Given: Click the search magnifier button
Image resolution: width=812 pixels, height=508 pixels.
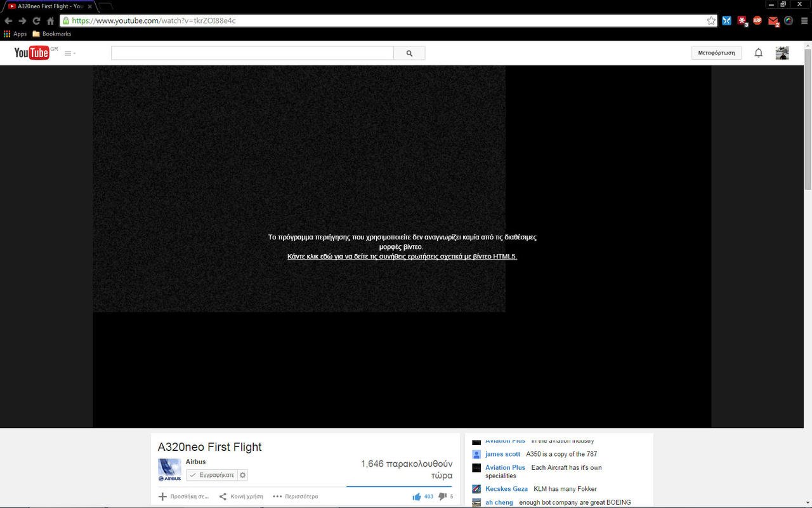Looking at the screenshot, I should pyautogui.click(x=409, y=53).
